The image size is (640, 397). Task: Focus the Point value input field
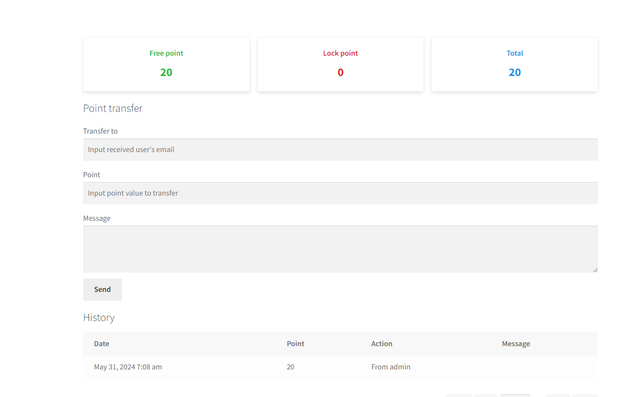click(340, 193)
